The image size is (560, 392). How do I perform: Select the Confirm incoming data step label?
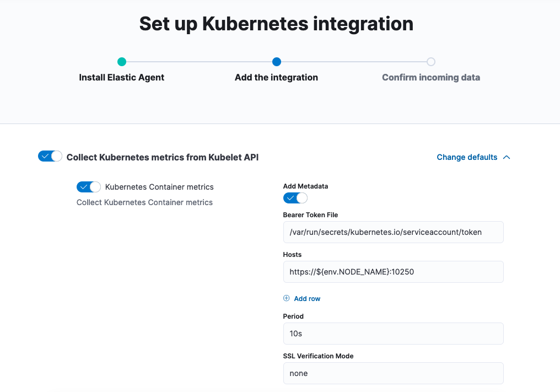tap(431, 77)
